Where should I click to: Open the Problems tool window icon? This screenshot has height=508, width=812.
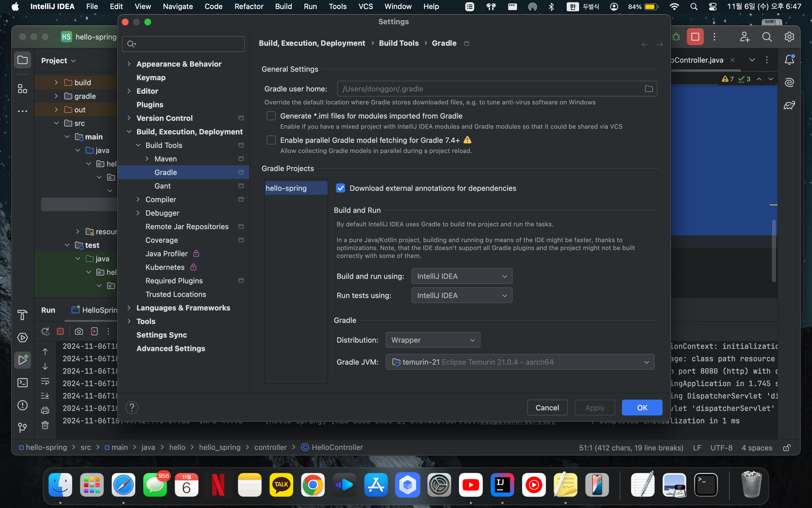tap(23, 405)
